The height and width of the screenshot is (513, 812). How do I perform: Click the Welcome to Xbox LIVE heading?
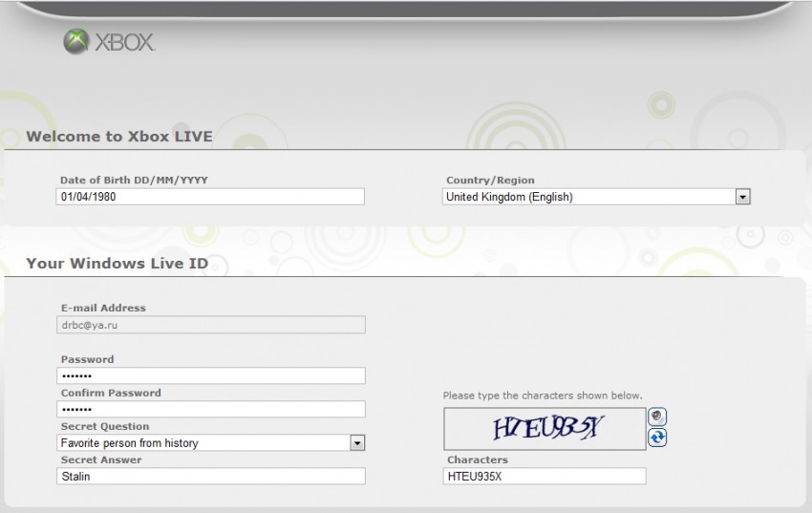point(119,137)
